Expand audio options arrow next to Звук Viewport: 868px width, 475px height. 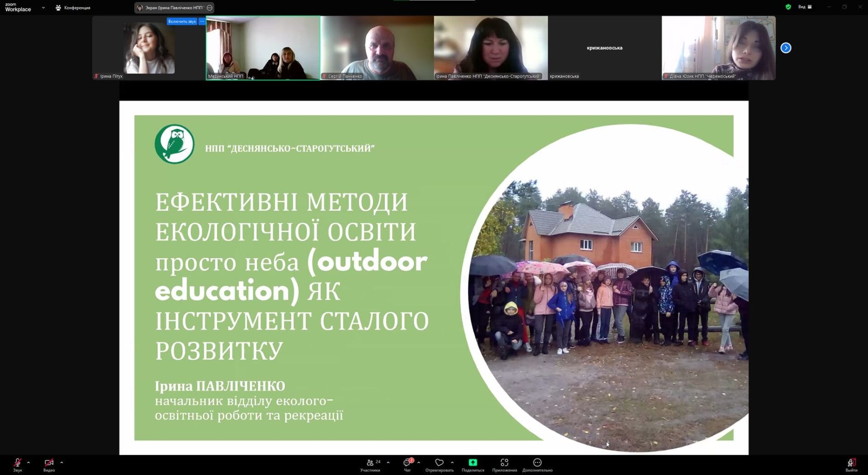[x=28, y=462]
